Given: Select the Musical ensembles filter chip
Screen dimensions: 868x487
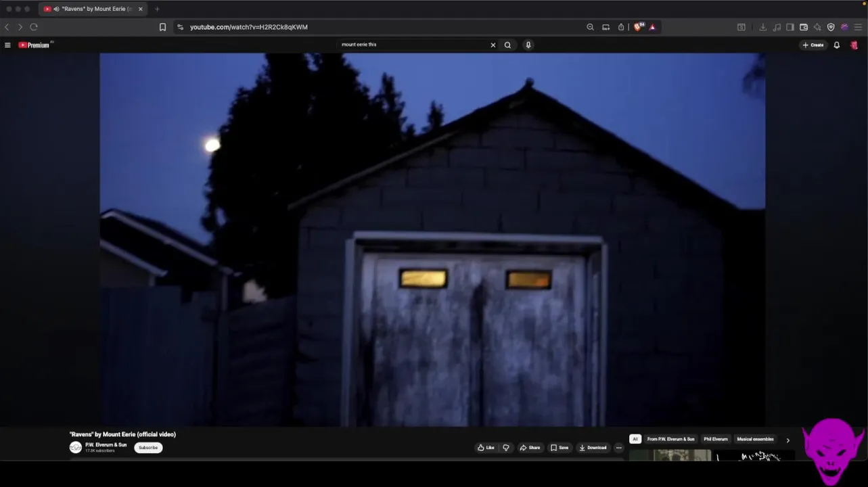Looking at the screenshot, I should pos(755,439).
